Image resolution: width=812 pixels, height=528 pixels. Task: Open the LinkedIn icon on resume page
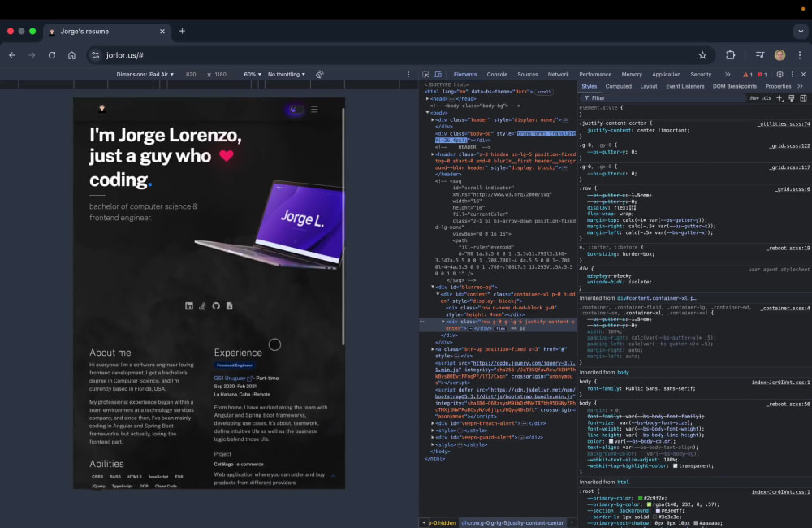[x=189, y=306]
